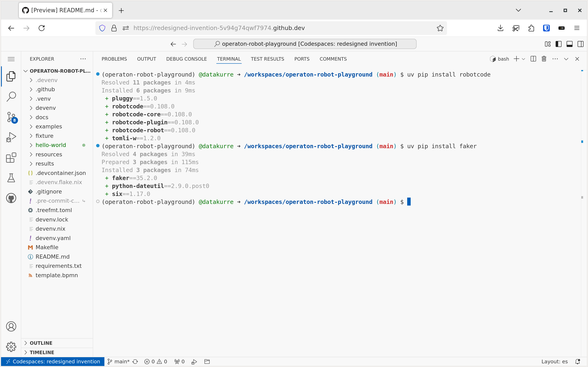588x367 pixels.
Task: Click the Layout: es status item
Action: (x=554, y=361)
